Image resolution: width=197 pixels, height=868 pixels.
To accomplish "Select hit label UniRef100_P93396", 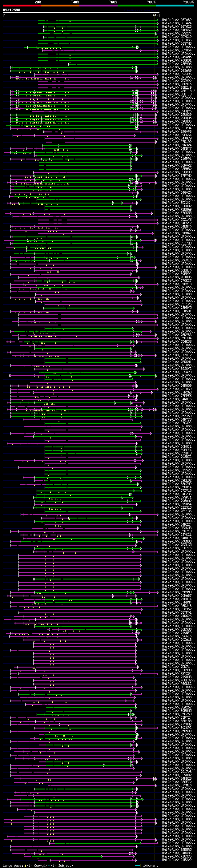I will (177, 74).
